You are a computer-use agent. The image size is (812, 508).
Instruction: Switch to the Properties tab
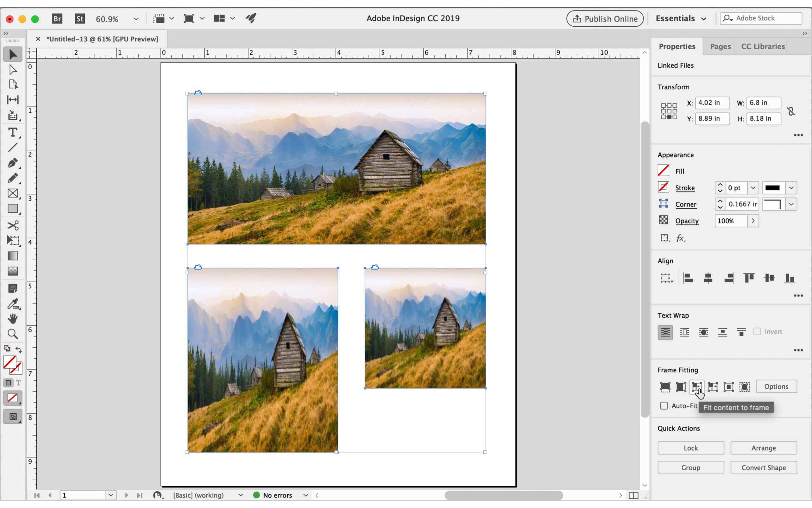677,46
